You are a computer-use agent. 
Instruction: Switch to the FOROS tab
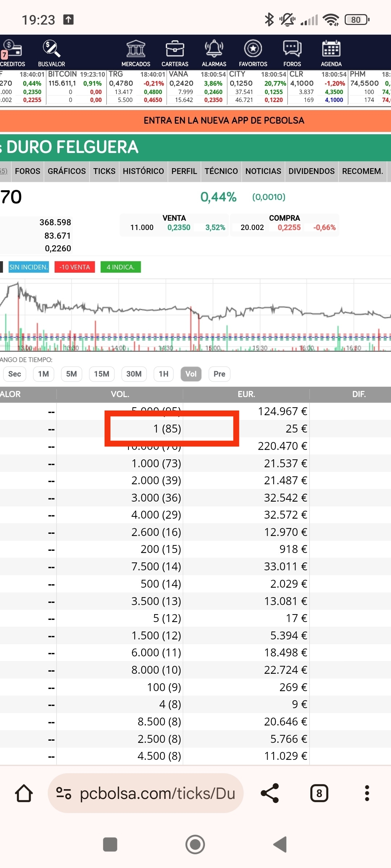point(28,171)
